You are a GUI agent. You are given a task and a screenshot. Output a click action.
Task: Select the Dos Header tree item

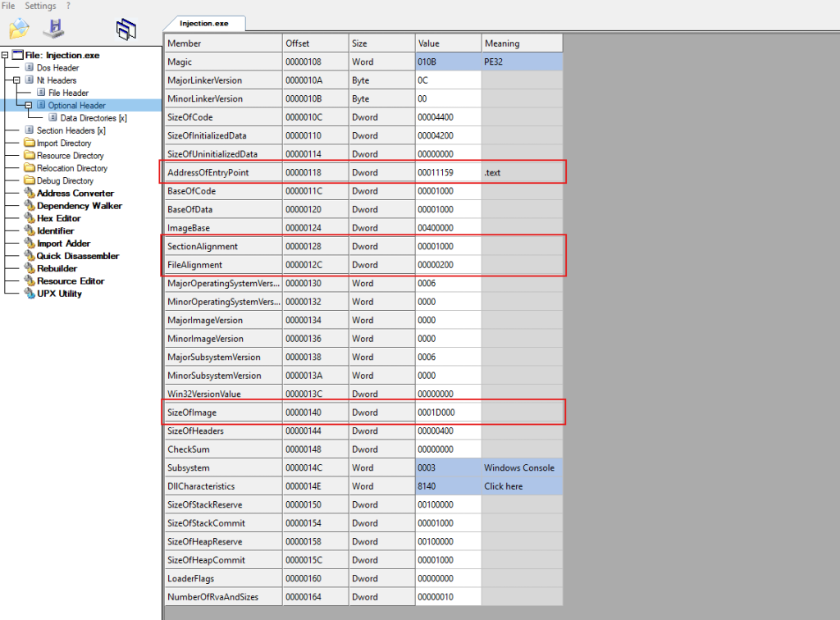(x=57, y=67)
